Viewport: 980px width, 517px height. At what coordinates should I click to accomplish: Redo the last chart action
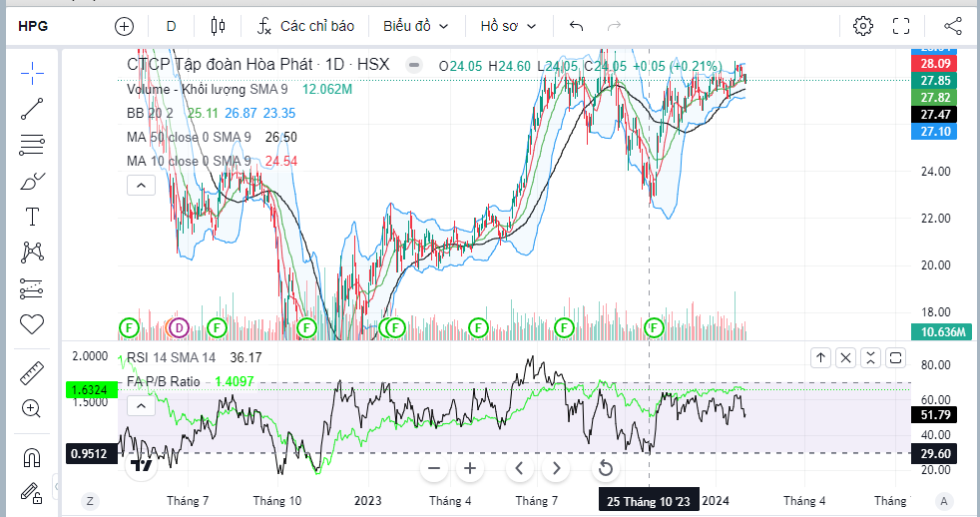point(615,26)
